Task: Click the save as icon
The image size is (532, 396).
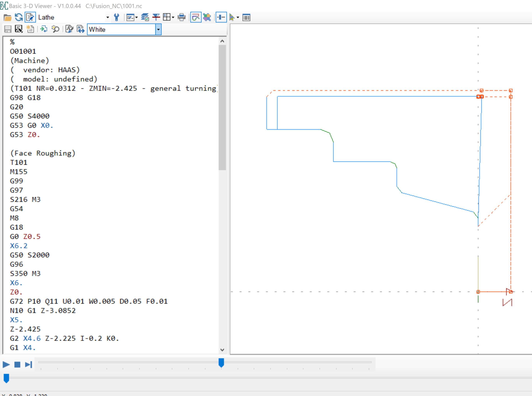Action: [19, 29]
